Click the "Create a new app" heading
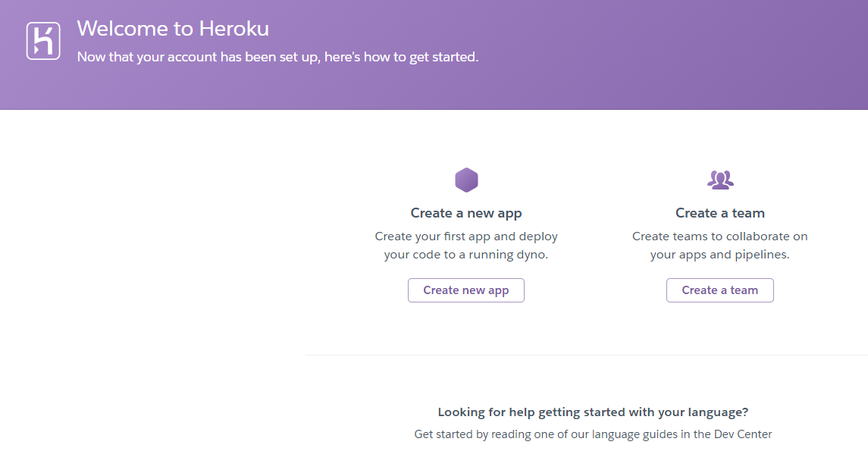 [466, 213]
